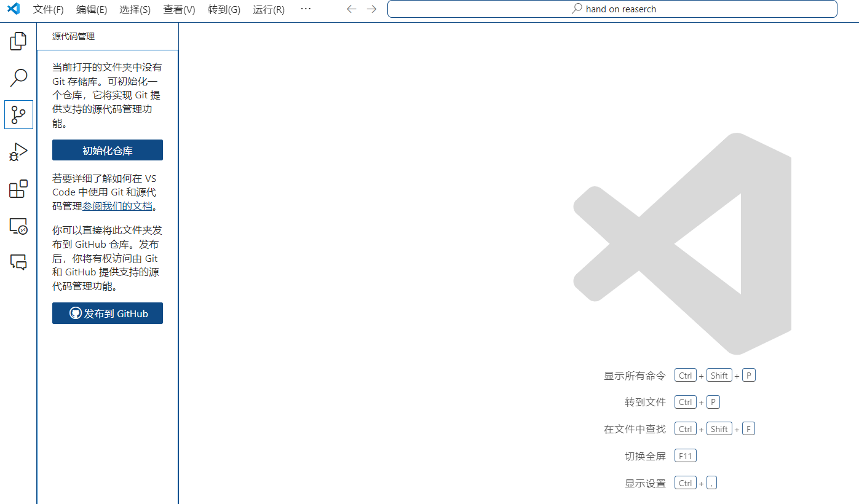Click the VS Code logo icon
Screen dimensions: 859x504
point(13,9)
